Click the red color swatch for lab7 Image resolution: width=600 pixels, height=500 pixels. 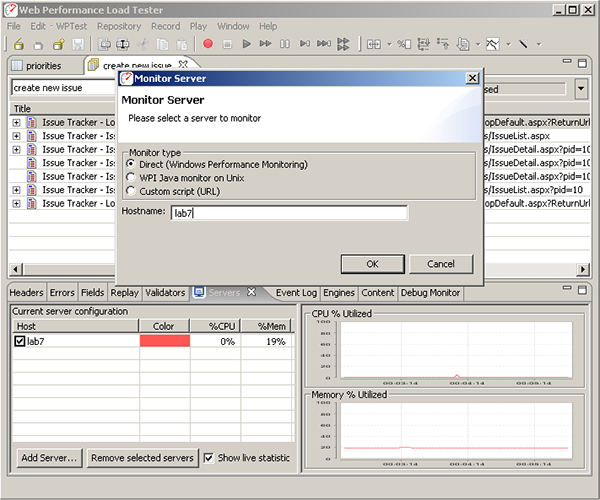coord(165,341)
